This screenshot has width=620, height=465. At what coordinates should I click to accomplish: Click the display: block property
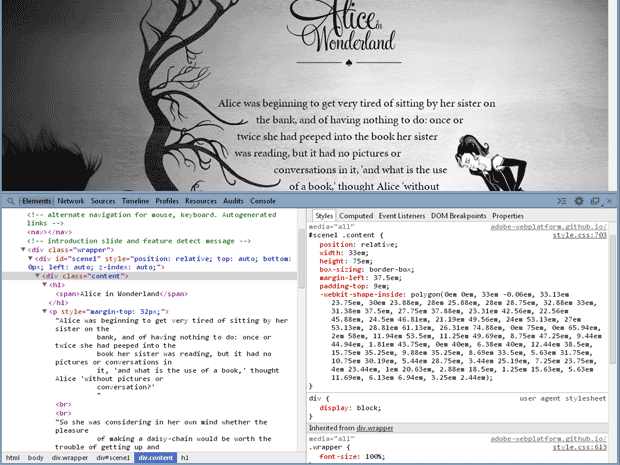(x=350, y=408)
